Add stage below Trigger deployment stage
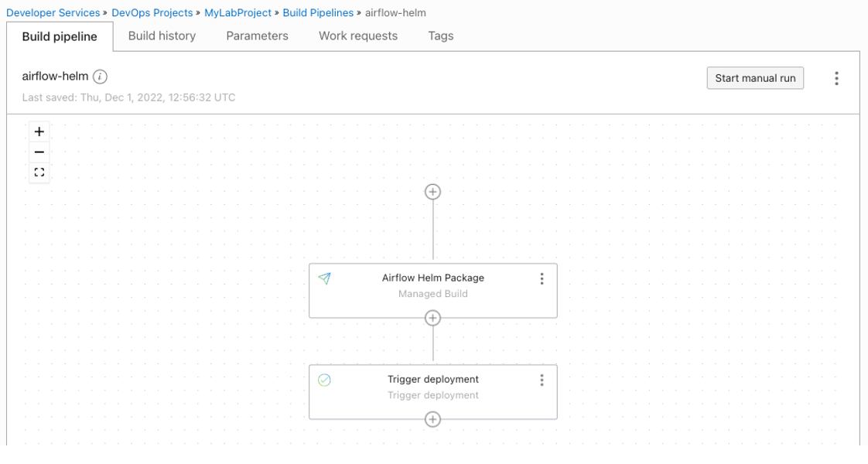Viewport: 868px width, 464px height. pyautogui.click(x=433, y=419)
